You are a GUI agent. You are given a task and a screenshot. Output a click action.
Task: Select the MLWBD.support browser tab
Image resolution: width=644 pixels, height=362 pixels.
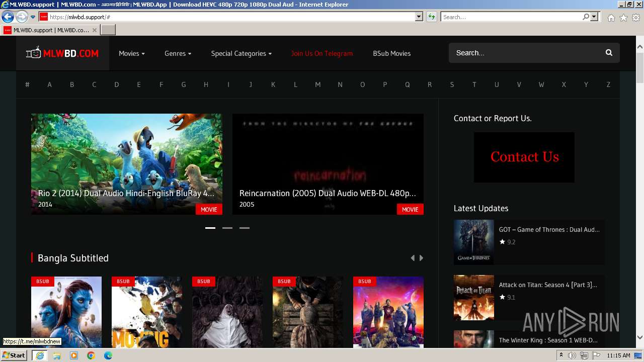[50, 30]
